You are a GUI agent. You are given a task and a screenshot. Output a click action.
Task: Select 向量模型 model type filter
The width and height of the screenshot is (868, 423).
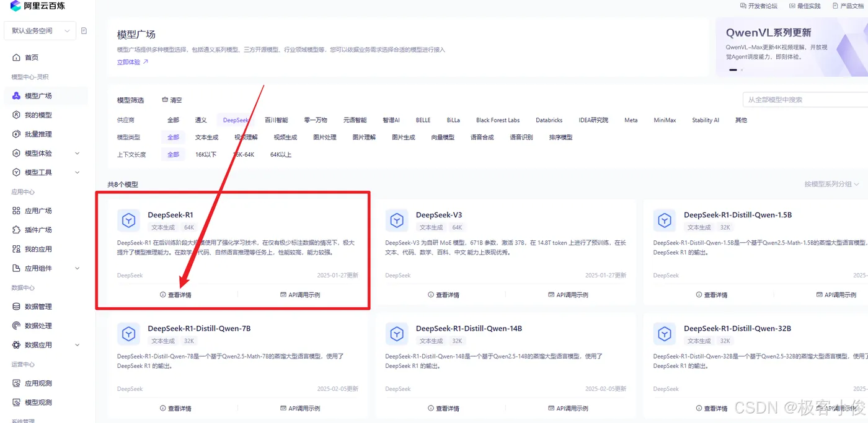click(x=443, y=137)
